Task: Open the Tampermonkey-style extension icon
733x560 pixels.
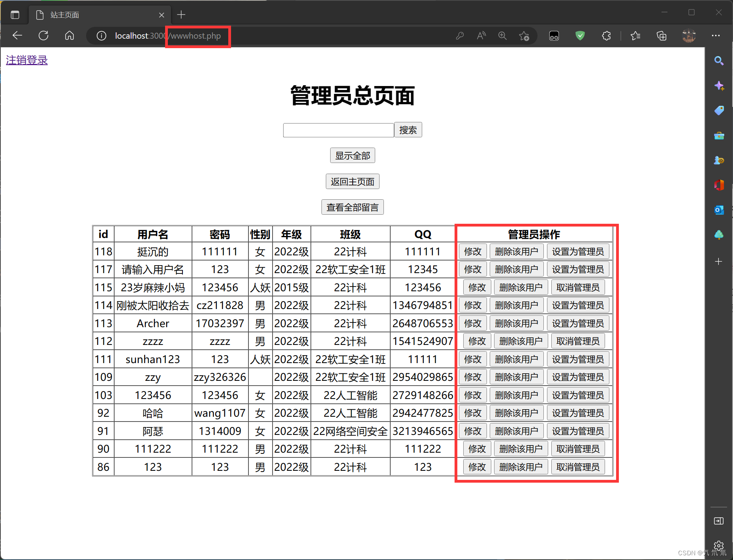Action: pyautogui.click(x=554, y=36)
